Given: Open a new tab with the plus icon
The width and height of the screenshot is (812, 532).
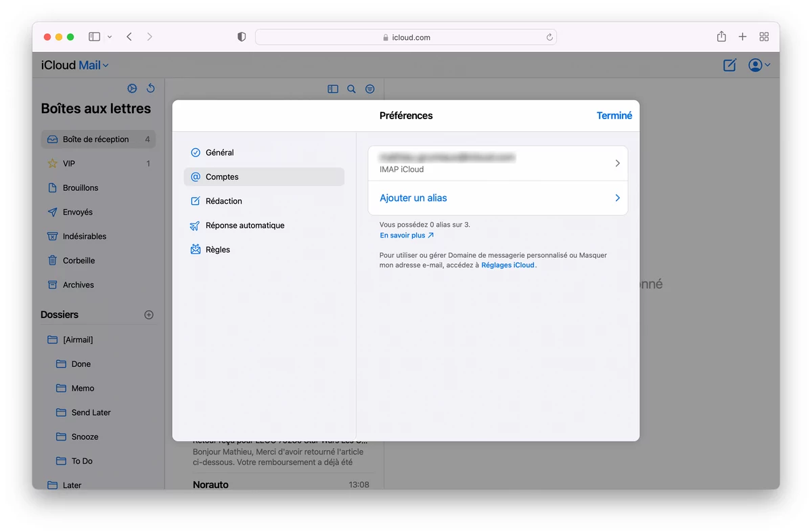Looking at the screenshot, I should click(742, 37).
